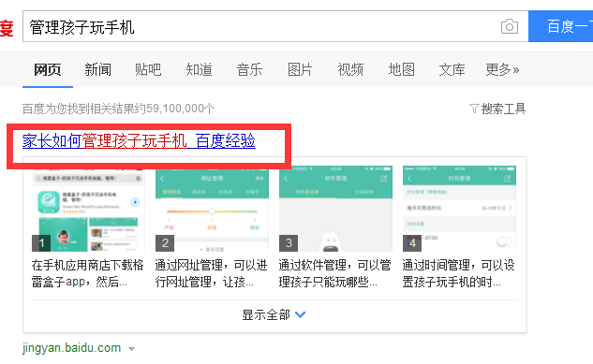Open the 视频 tab
The image size is (593, 364).
[x=350, y=70]
